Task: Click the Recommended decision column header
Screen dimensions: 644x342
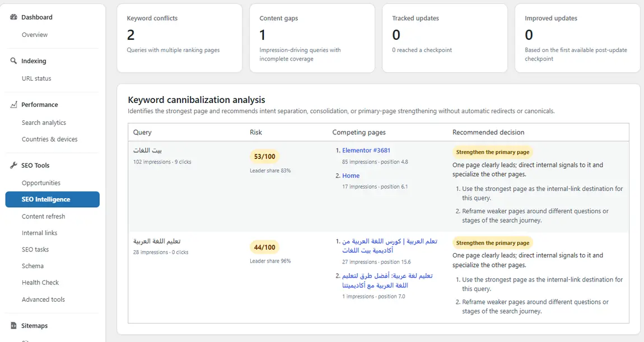Action: click(x=488, y=132)
